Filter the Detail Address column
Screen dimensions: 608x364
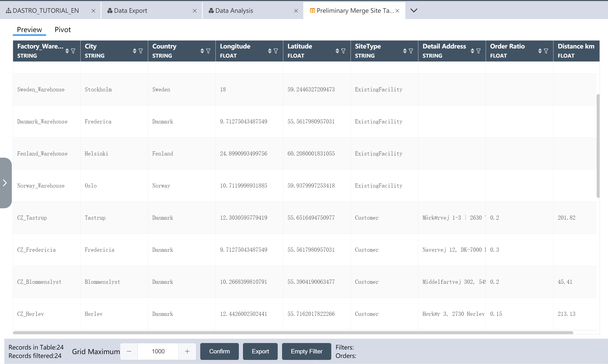[478, 51]
